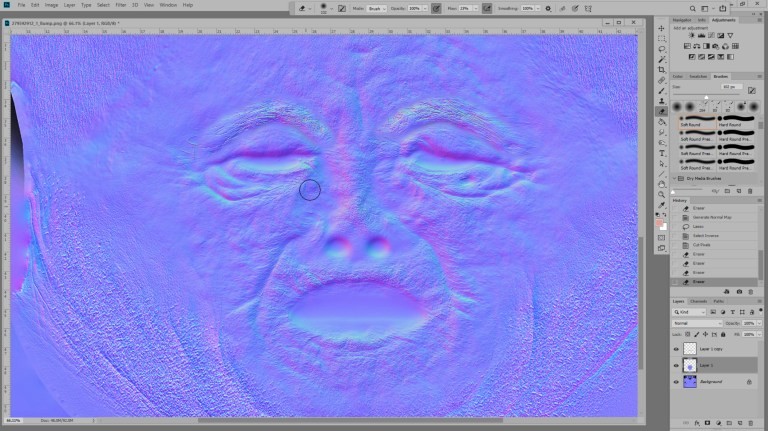This screenshot has height=431, width=768.
Task: Hide Layer 1 using its eye icon
Action: (x=676, y=365)
